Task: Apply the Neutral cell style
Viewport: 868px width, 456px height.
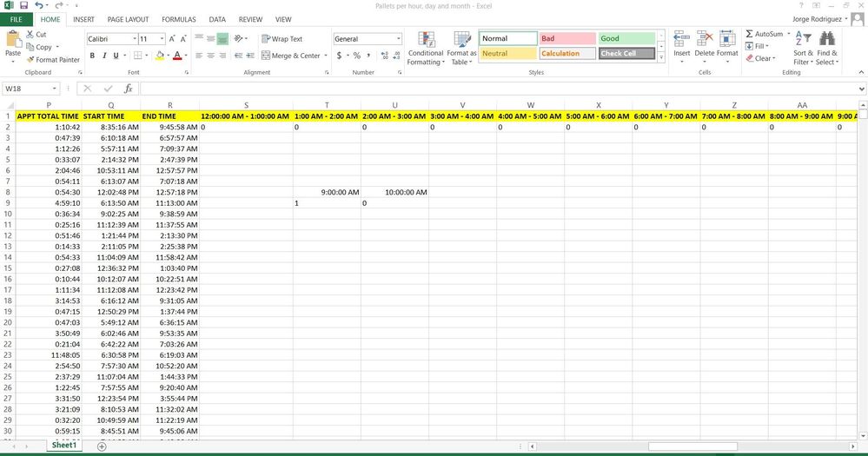Action: coord(507,53)
